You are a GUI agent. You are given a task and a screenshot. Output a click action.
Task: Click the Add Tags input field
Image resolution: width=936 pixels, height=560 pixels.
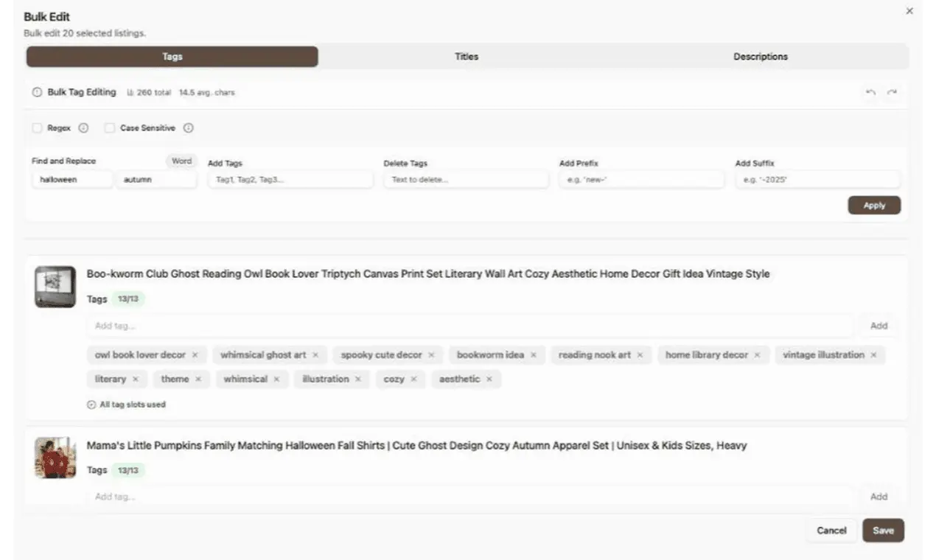tap(290, 180)
